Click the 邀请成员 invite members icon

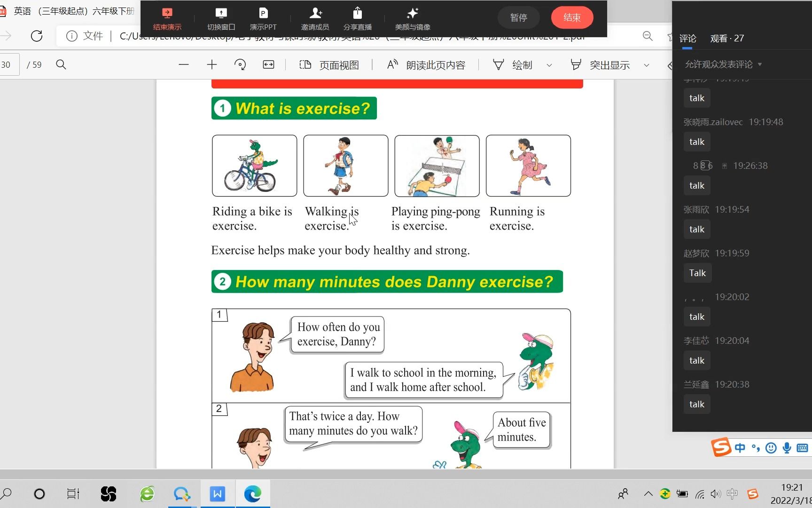tap(315, 19)
